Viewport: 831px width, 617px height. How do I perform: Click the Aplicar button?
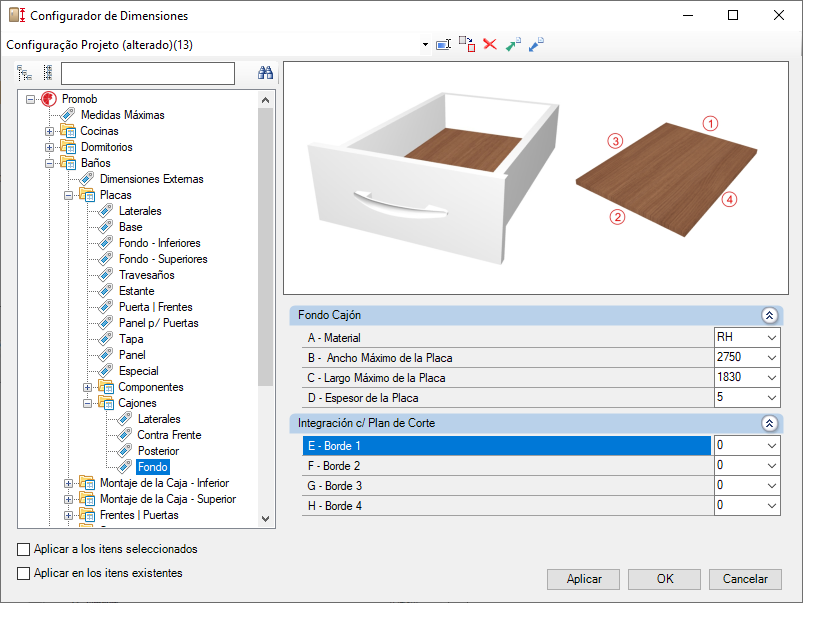584,579
